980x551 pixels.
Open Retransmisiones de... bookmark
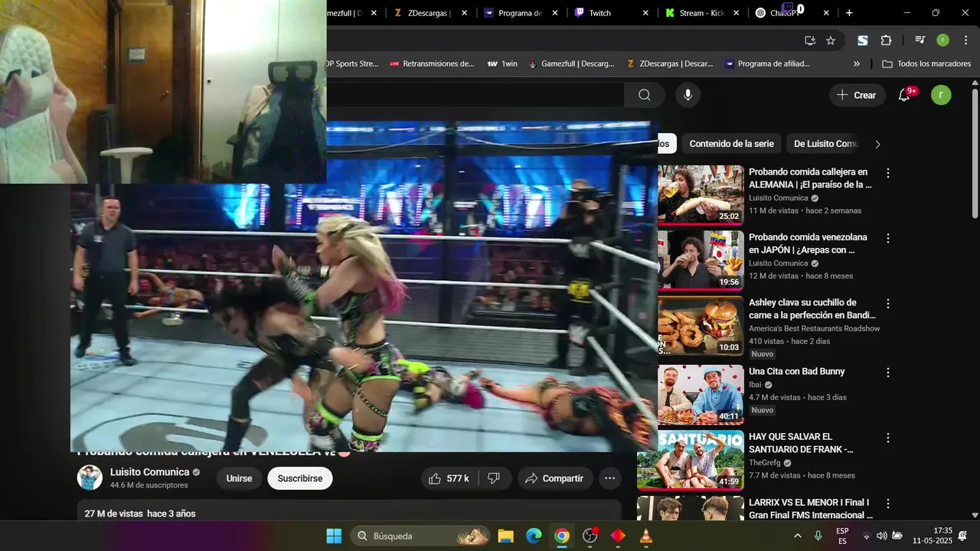[432, 64]
